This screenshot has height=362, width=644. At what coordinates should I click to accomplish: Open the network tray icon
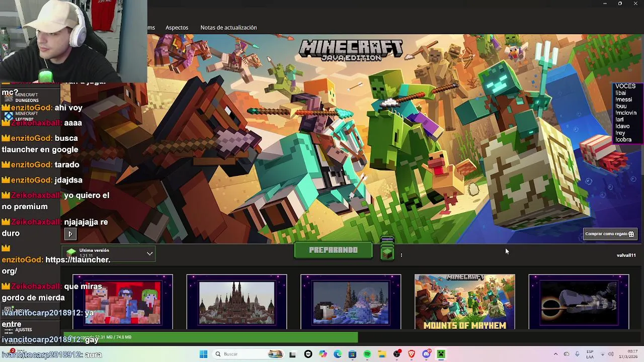click(603, 354)
